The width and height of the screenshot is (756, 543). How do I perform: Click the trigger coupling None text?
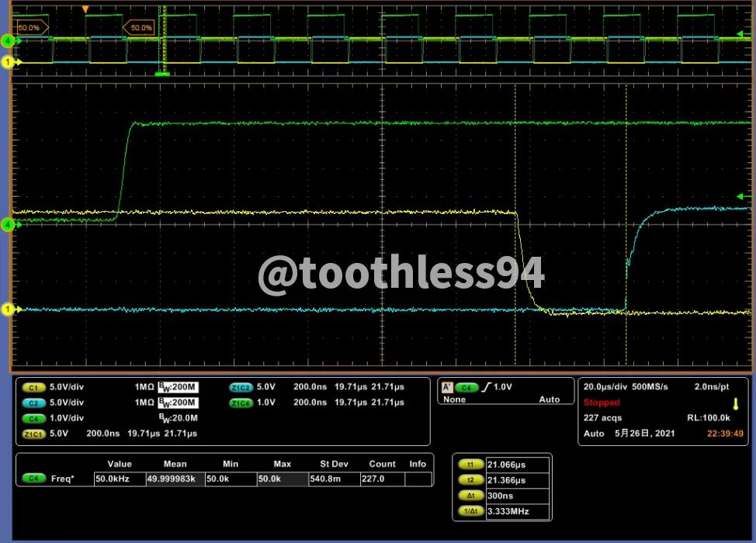point(454,399)
